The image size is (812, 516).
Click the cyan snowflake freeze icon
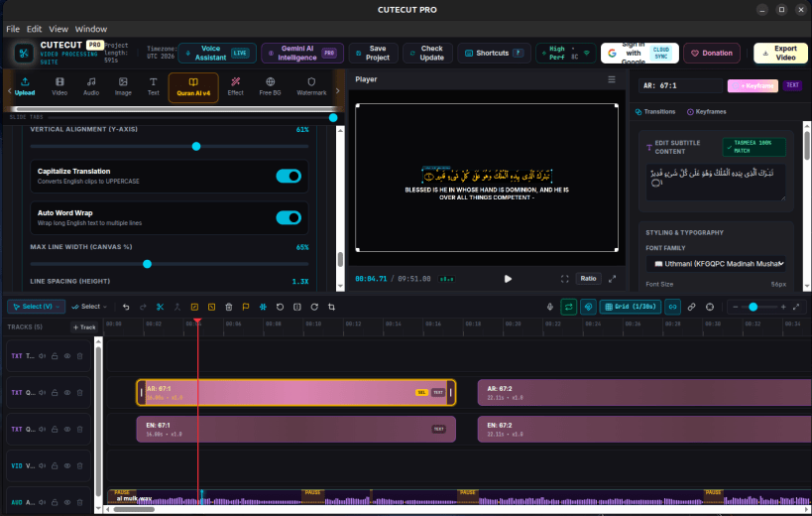(263, 307)
